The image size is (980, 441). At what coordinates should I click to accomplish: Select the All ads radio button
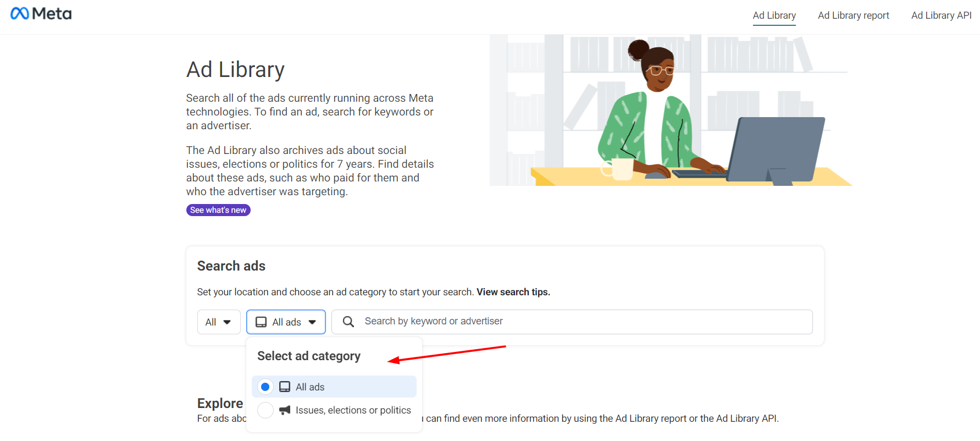(x=265, y=387)
